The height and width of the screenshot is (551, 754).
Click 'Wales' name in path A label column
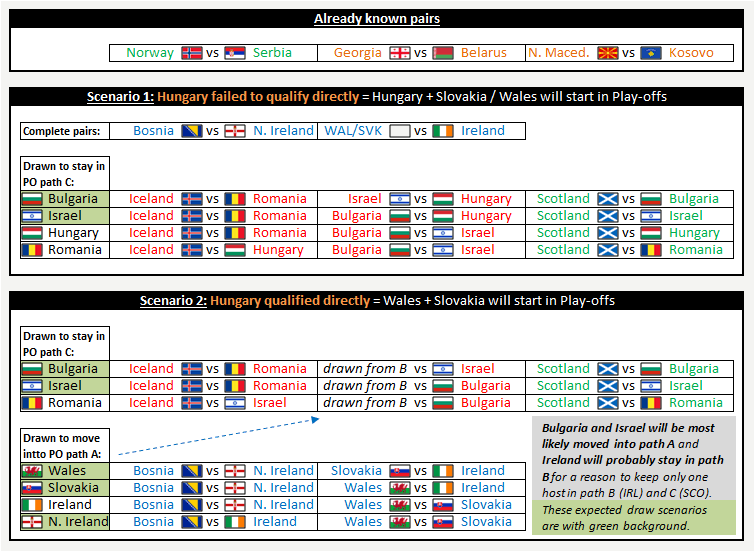point(67,471)
